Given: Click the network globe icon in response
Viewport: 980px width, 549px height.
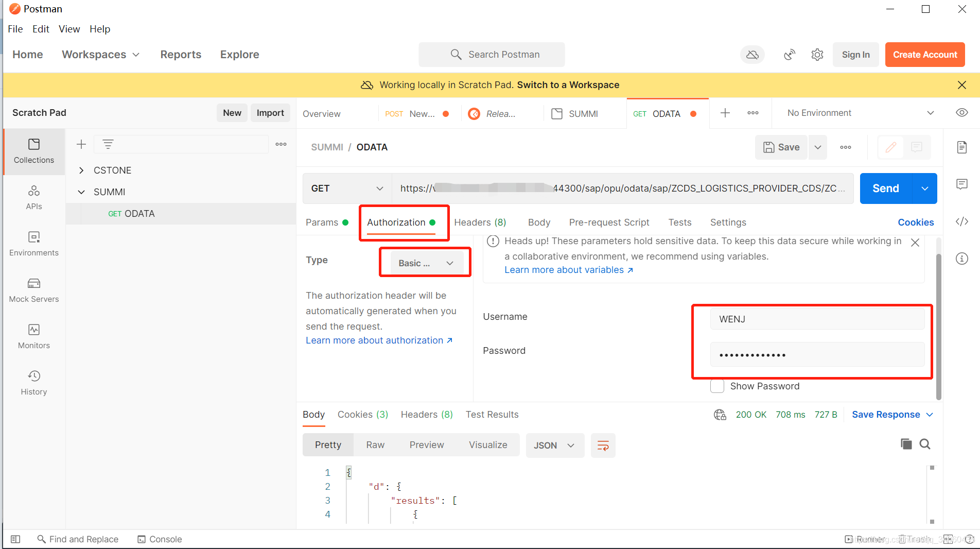Looking at the screenshot, I should (x=720, y=415).
